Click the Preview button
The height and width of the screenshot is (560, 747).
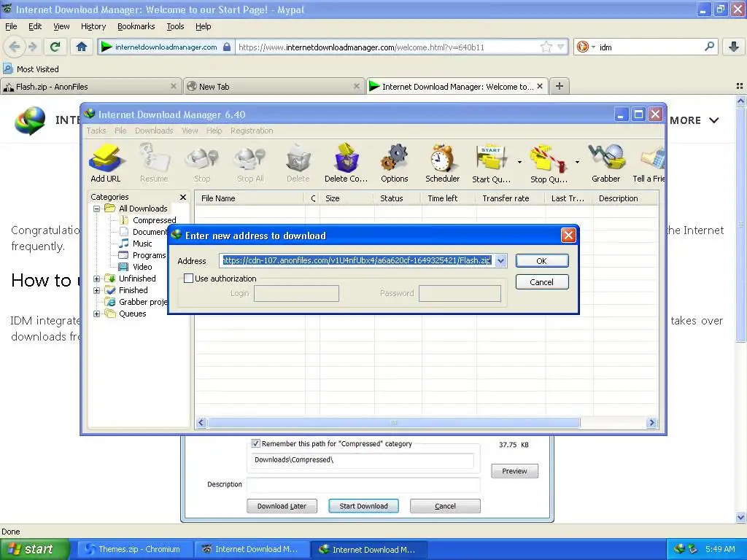pos(514,471)
